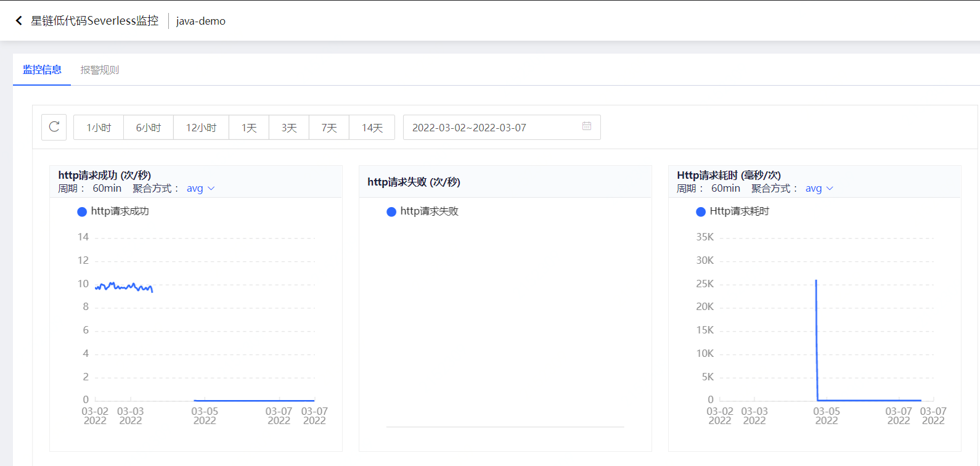Click the back arrow icon

pos(18,21)
